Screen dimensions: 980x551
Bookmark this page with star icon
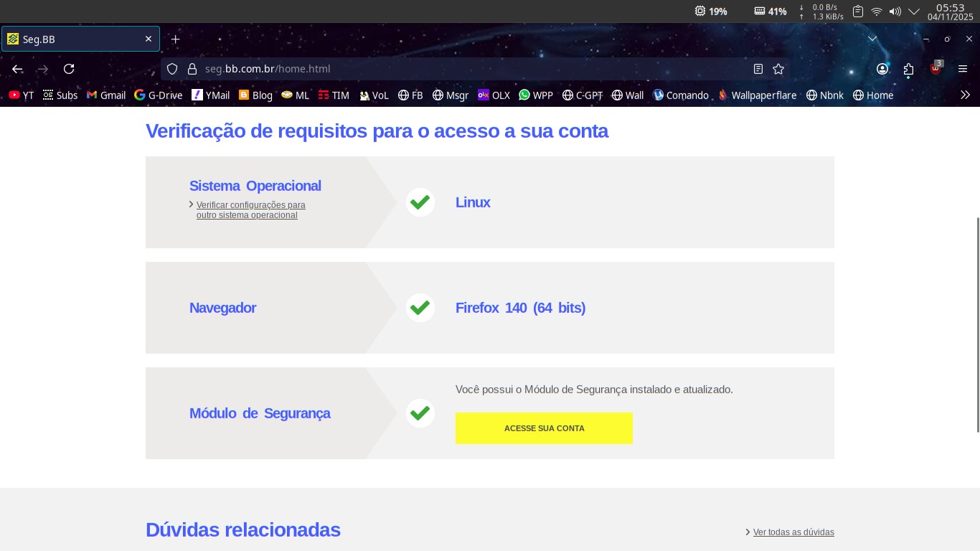coord(778,69)
